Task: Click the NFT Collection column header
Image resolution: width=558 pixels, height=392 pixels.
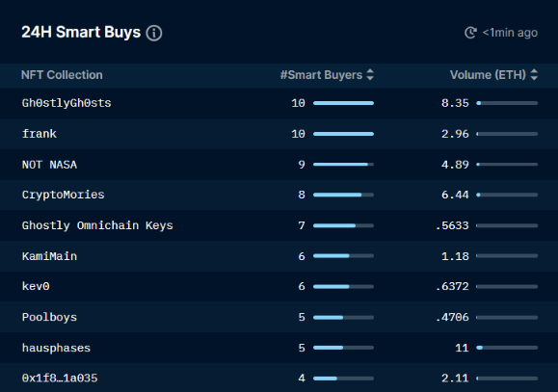Action: click(62, 75)
